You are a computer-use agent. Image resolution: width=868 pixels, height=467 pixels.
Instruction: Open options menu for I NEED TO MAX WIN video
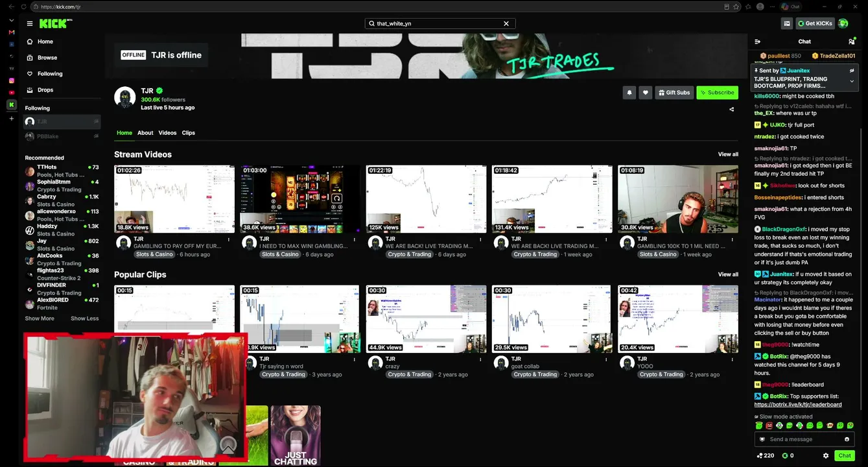pyautogui.click(x=355, y=239)
